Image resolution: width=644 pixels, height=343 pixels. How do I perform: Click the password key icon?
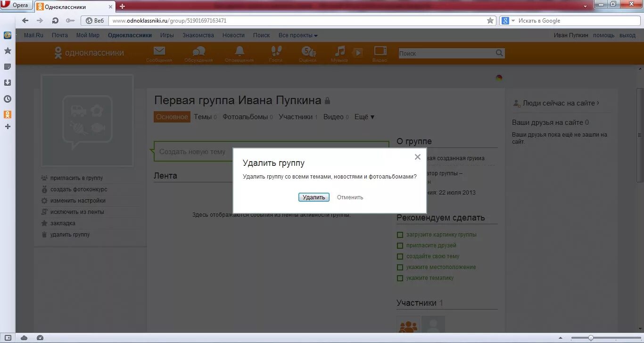tap(70, 21)
